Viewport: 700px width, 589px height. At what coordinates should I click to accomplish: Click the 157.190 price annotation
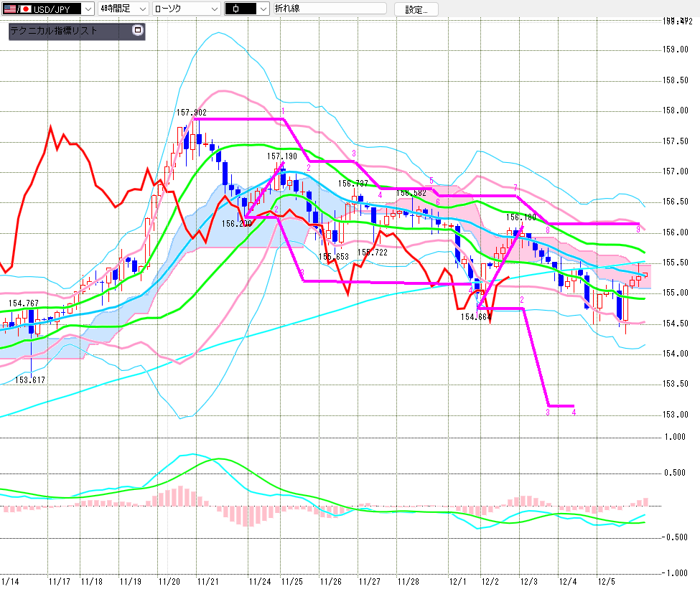[282, 156]
